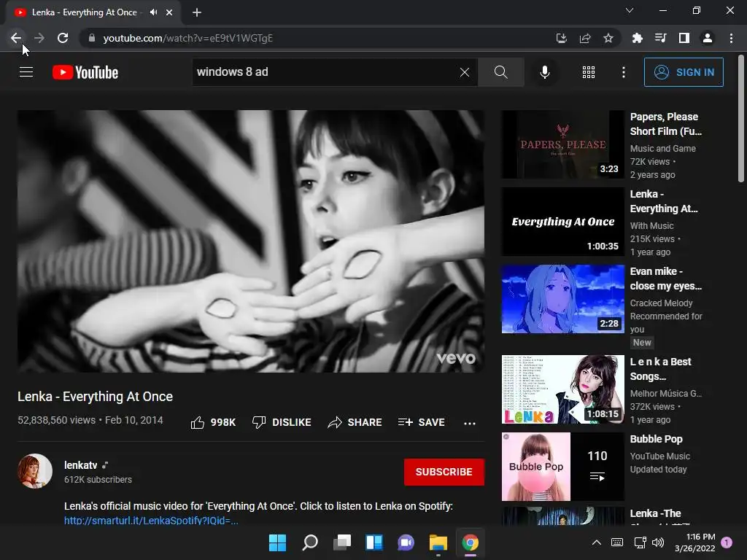Open File Explorer on the taskbar
The height and width of the screenshot is (560, 747).
point(438,542)
